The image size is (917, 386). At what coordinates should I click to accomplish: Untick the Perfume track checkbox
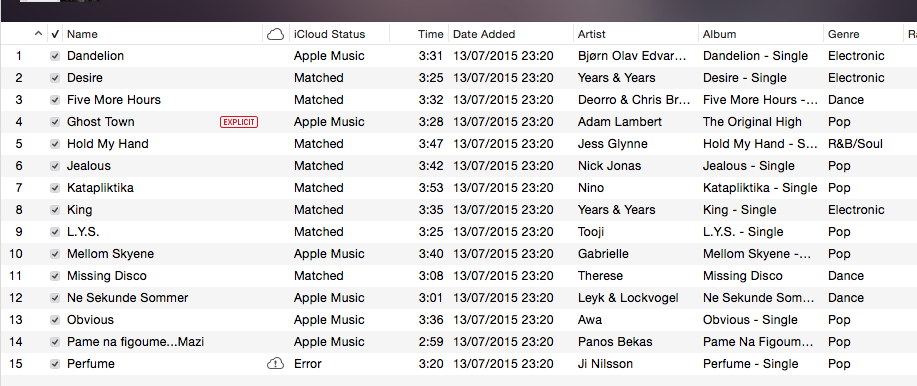click(x=55, y=364)
